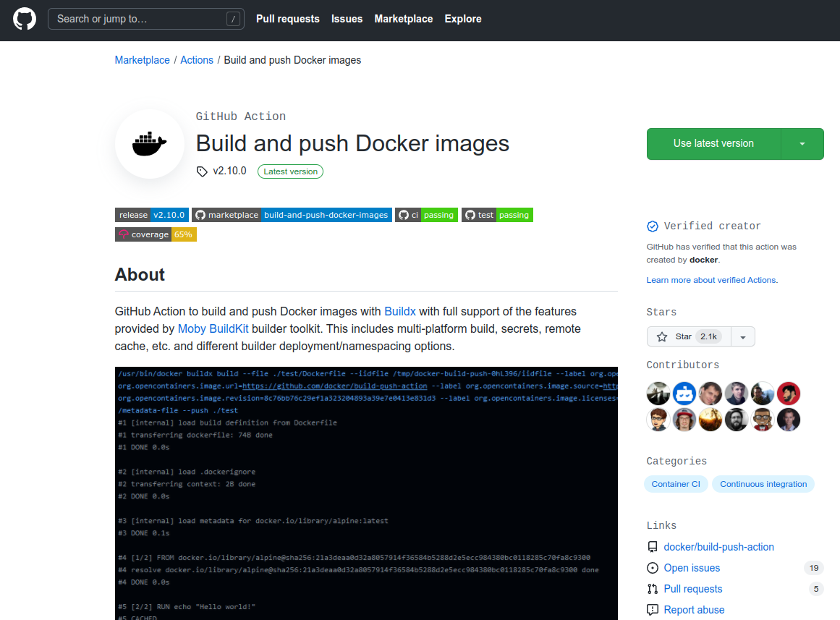Screen dimensions: 840x620
Task: Open the GitHub home logo
Action: pyautogui.click(x=24, y=19)
